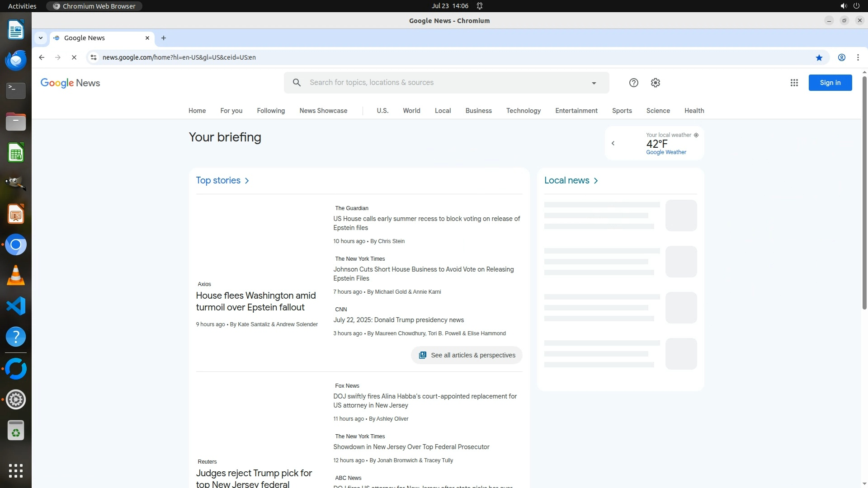This screenshot has height=488, width=868.
Task: Switch to the Technology tab
Action: pos(523,111)
